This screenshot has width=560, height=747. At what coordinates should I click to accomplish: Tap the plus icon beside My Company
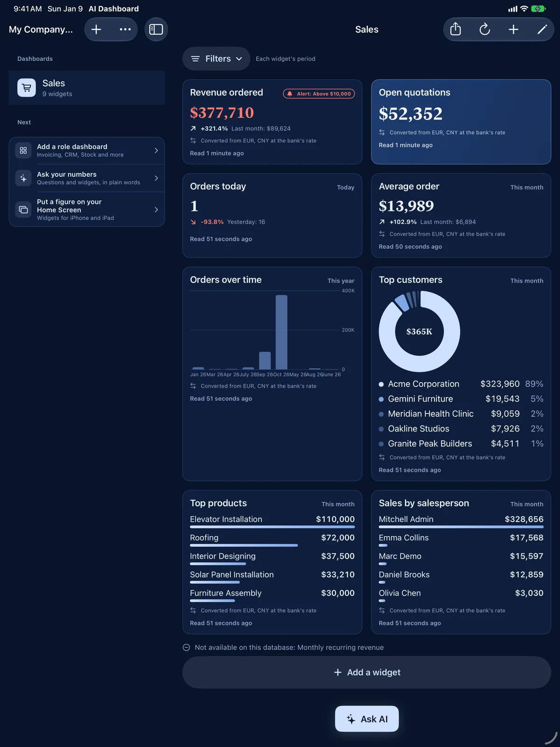(96, 29)
